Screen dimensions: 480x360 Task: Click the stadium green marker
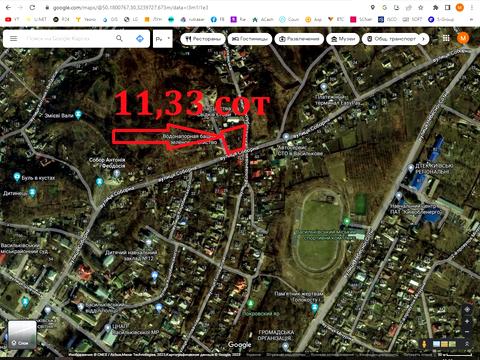pos(347,221)
